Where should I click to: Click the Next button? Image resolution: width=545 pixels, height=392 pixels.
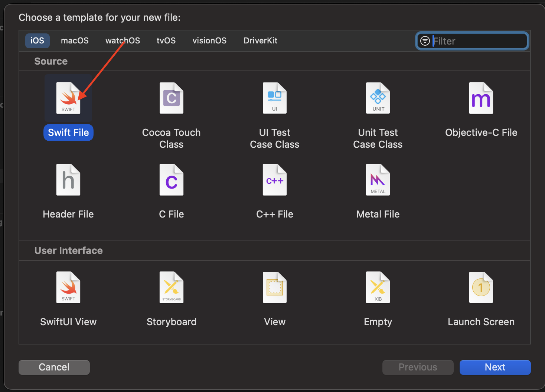[495, 367]
